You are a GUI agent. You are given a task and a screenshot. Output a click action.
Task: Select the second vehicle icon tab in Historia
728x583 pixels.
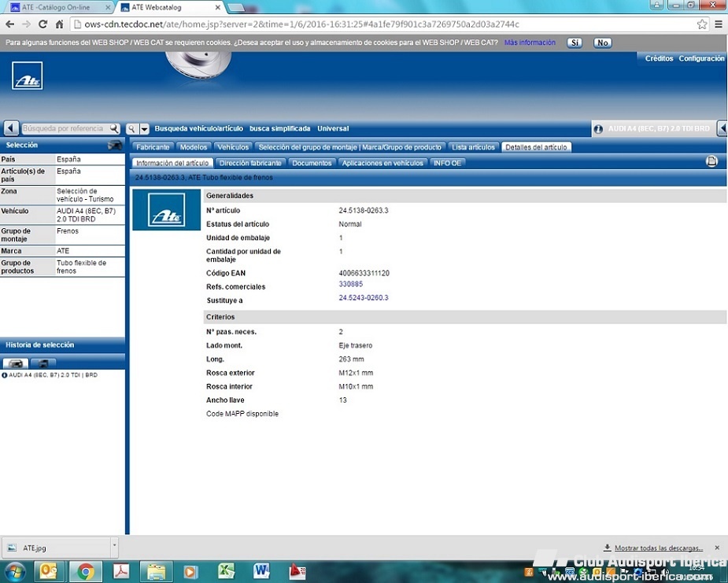(x=43, y=363)
